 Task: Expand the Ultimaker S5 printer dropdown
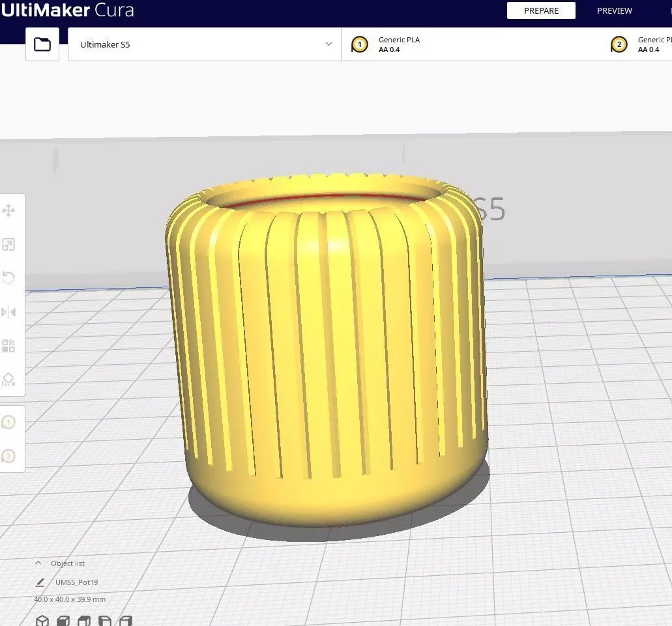(205, 44)
